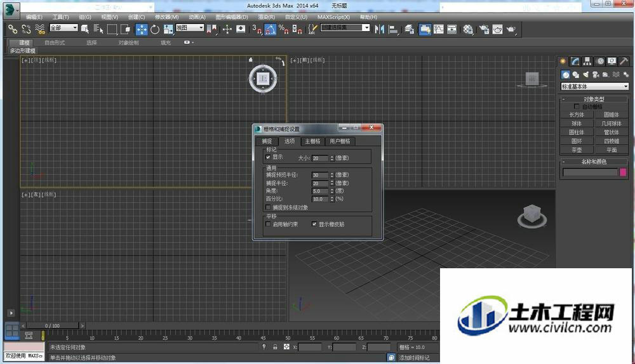Enable the 启用轴约束 checkbox
The width and height of the screenshot is (635, 364).
(x=268, y=224)
